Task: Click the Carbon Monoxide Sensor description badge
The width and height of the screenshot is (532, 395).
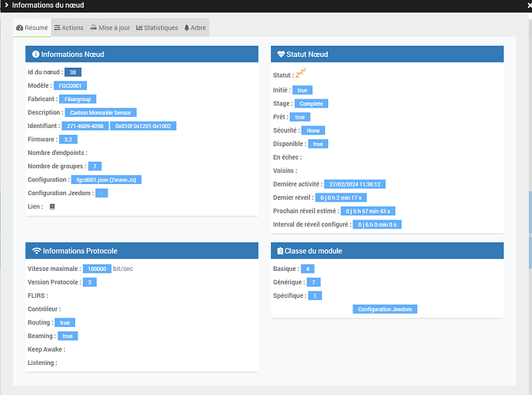Action: click(100, 112)
